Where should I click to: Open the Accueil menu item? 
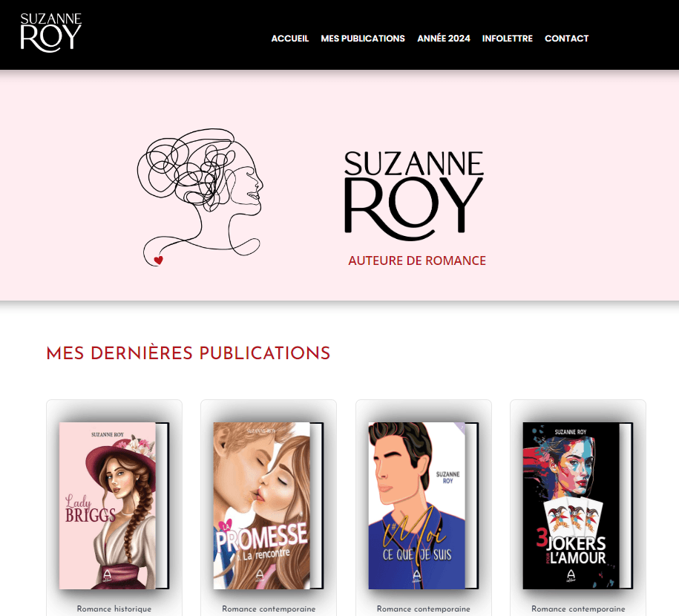point(289,39)
